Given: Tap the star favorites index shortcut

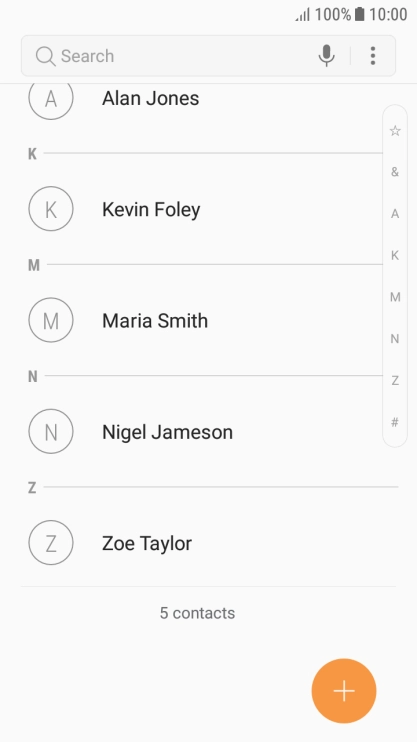Looking at the screenshot, I should [395, 131].
